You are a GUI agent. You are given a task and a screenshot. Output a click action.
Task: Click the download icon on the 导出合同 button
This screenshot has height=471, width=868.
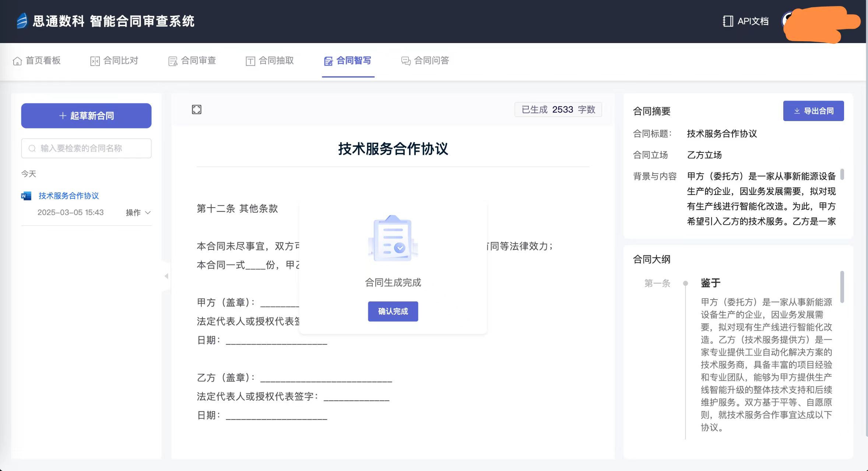pos(797,111)
